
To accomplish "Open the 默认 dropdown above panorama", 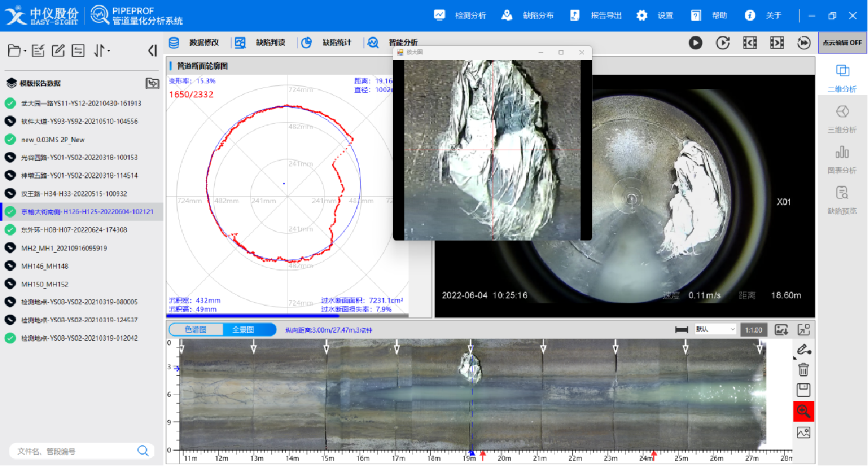I will (714, 330).
